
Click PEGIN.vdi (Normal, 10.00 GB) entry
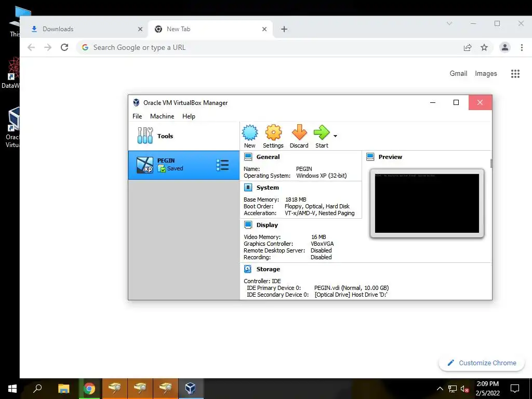click(x=351, y=288)
